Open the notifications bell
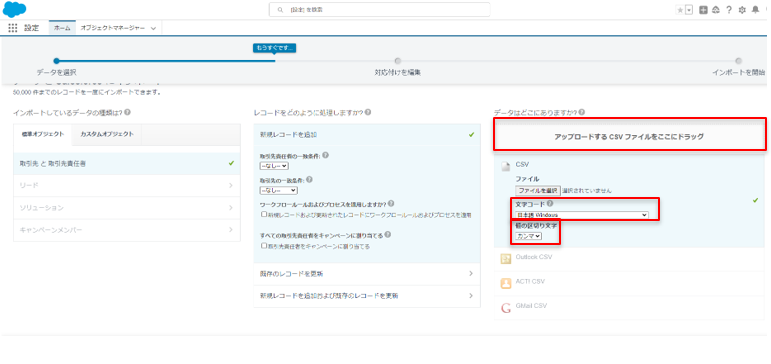This screenshot has height=364, width=771. (755, 10)
